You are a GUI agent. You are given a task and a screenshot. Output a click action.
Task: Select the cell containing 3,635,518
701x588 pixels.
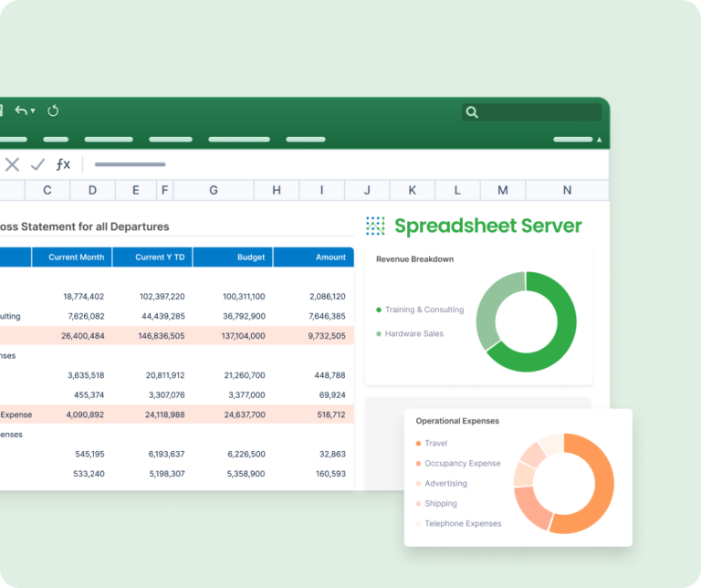(x=86, y=375)
